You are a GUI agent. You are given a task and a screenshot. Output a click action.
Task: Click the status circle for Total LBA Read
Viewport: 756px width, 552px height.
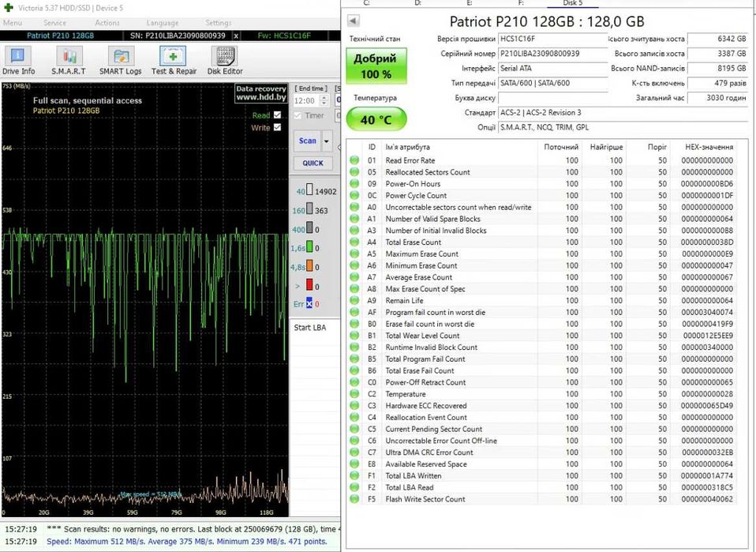pos(354,487)
